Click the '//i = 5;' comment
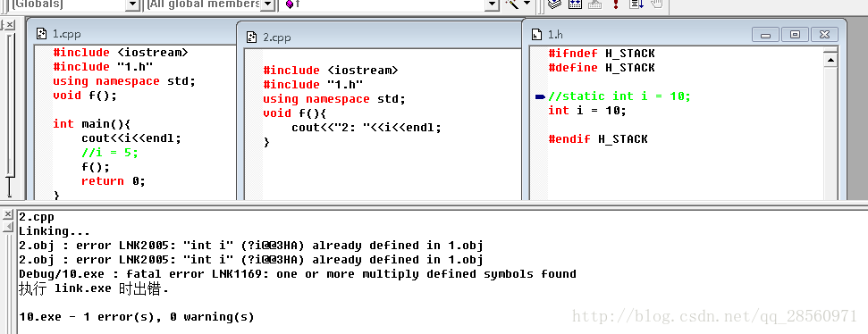 pos(110,153)
